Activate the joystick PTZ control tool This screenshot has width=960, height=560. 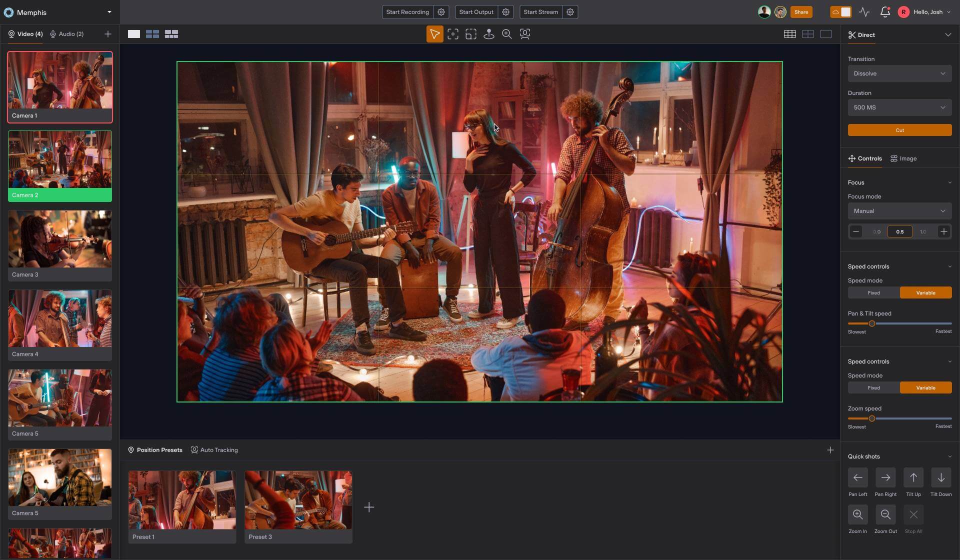click(x=489, y=34)
